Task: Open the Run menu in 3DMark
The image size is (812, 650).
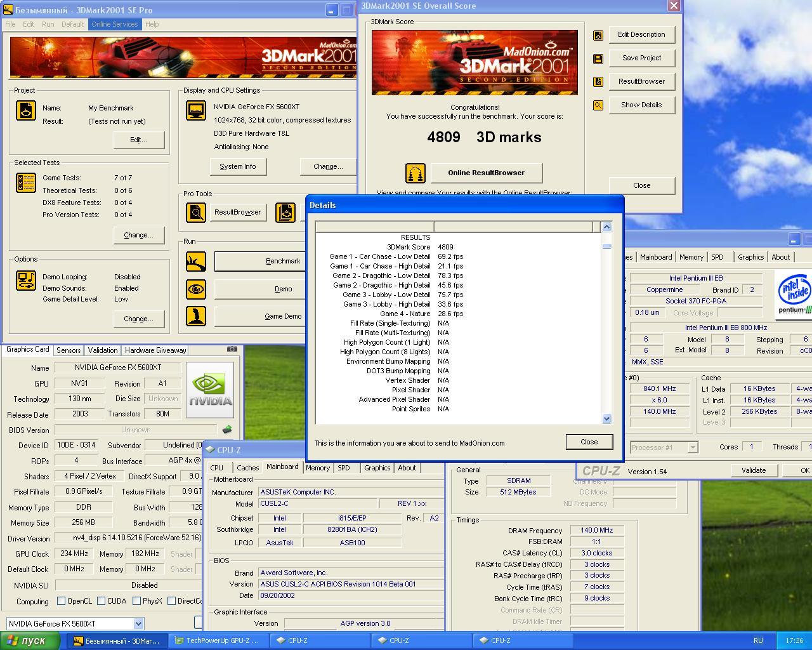Action: tap(48, 24)
